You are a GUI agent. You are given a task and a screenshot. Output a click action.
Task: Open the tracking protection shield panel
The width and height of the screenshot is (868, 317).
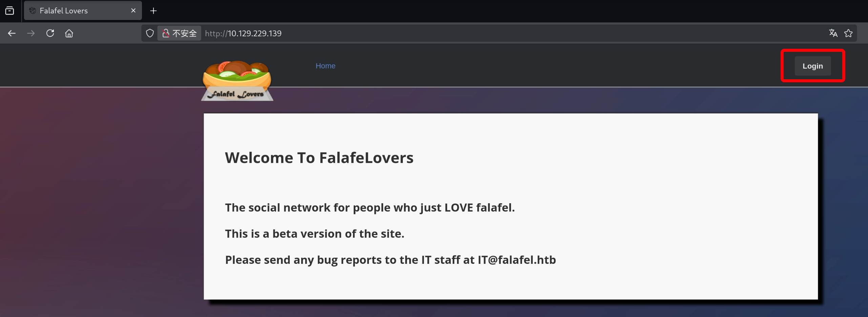pos(150,33)
